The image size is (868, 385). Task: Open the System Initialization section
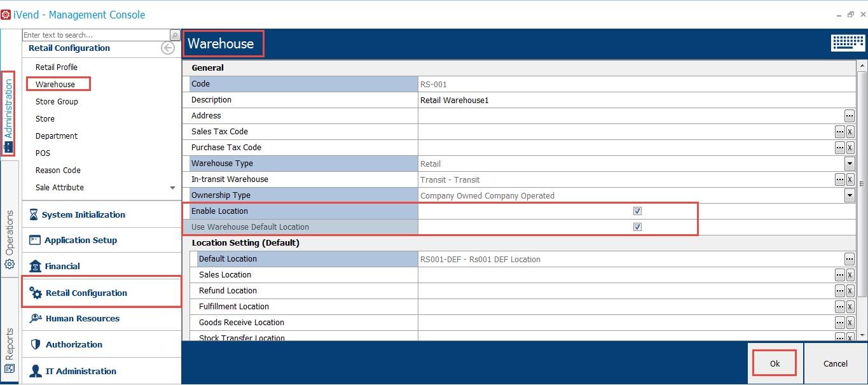coord(102,214)
